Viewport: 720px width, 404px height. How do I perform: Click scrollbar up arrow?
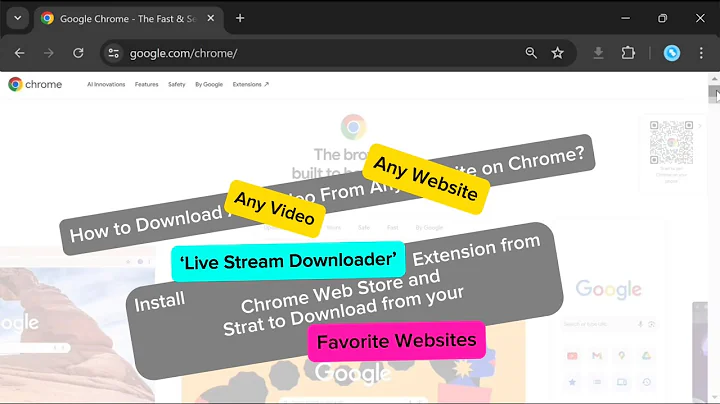point(714,79)
